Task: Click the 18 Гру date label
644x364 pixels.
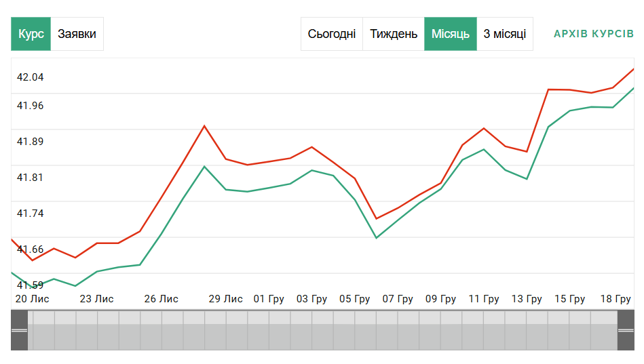Action: point(616,299)
